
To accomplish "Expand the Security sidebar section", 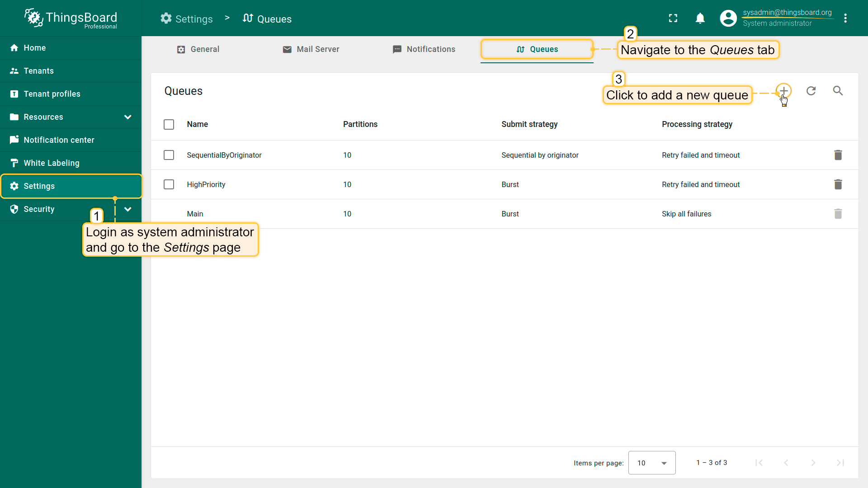I will pos(127,209).
